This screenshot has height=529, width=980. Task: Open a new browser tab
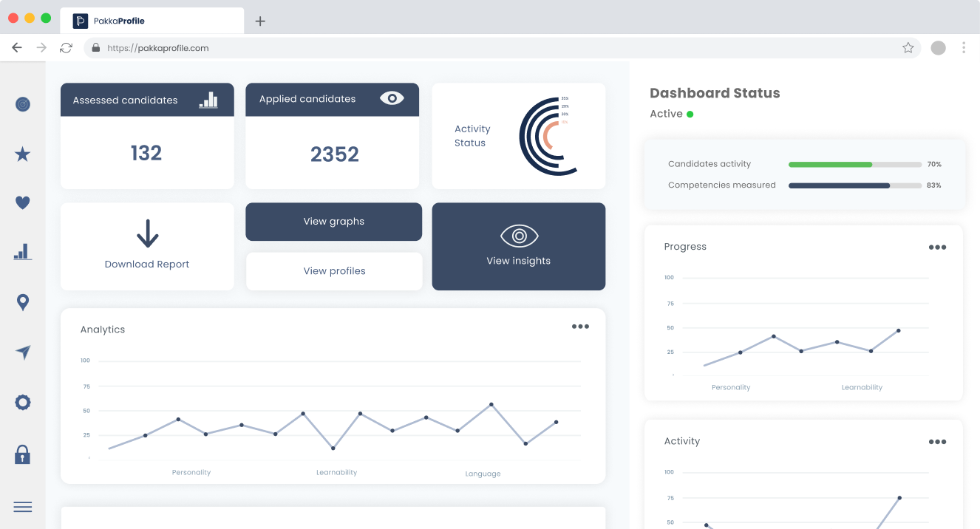[260, 21]
